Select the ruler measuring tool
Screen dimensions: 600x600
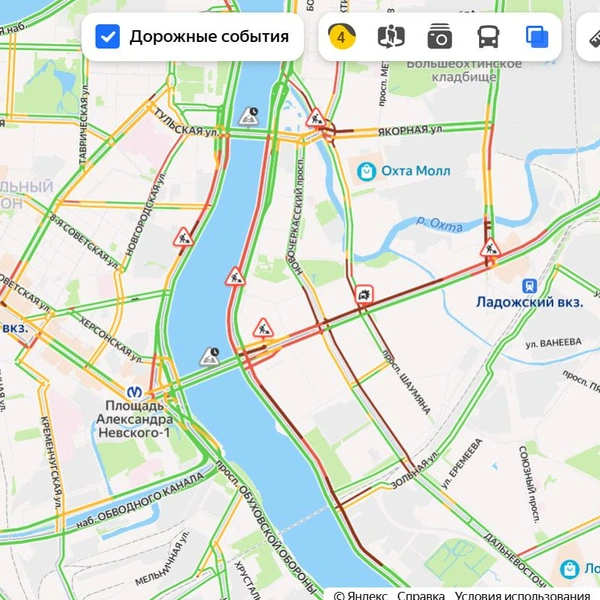[594, 38]
